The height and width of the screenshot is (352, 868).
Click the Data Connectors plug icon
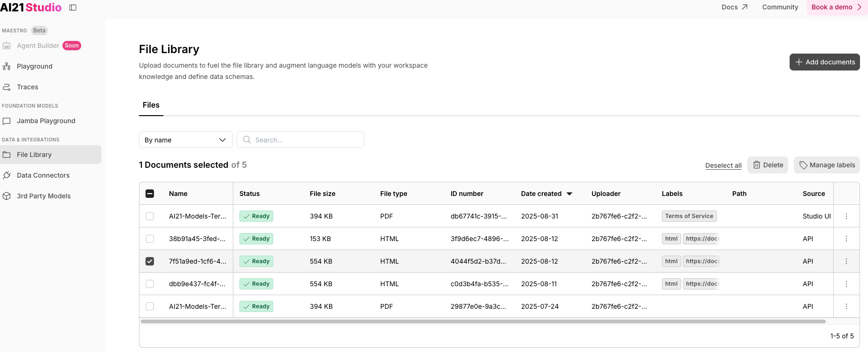tap(7, 175)
